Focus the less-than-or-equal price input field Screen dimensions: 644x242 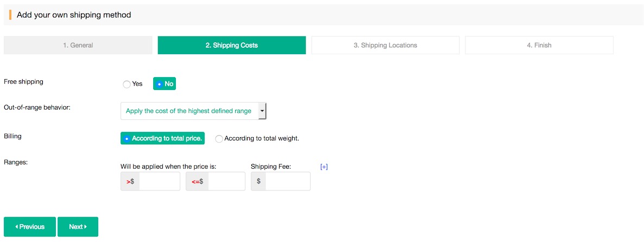[x=226, y=182]
